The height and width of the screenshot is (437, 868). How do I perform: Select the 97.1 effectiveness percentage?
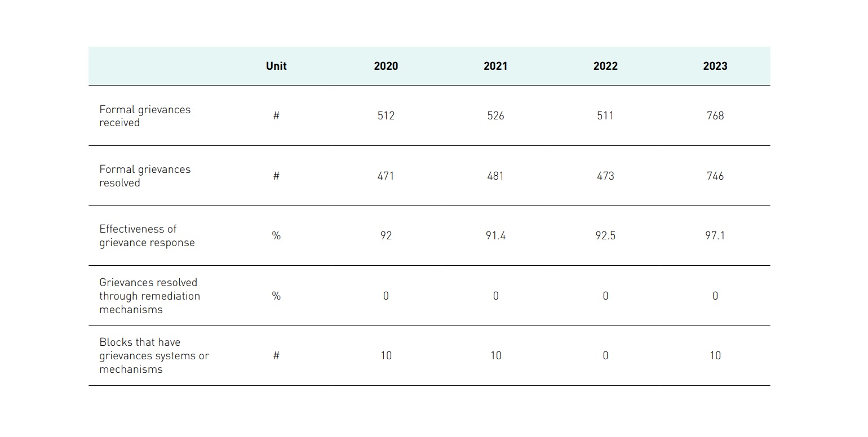tap(715, 236)
